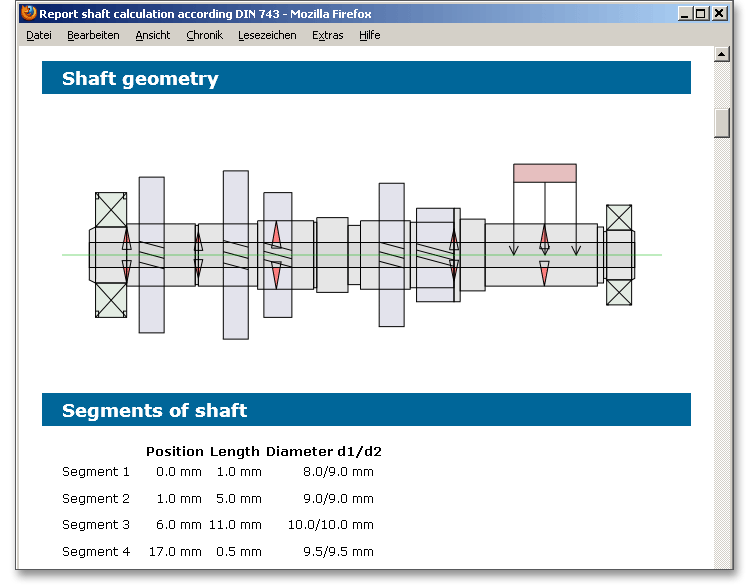Open the Extras menu
This screenshot has width=749, height=585.
(327, 35)
